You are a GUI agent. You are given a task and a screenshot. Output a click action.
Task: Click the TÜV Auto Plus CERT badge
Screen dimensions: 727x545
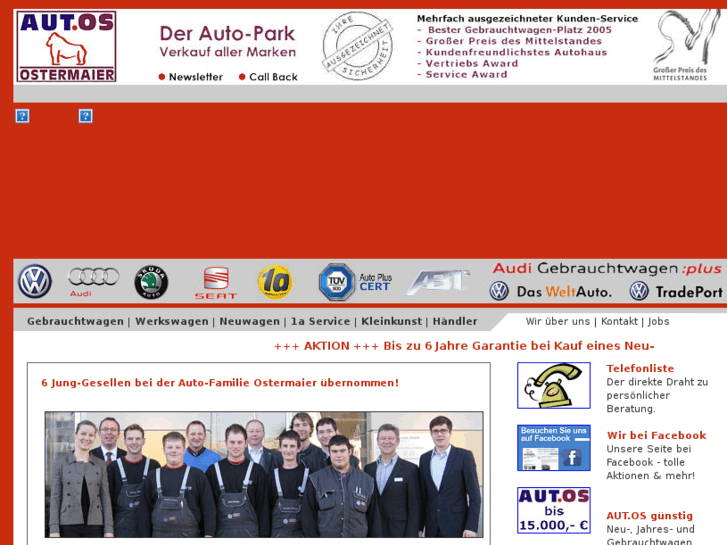[x=356, y=282]
